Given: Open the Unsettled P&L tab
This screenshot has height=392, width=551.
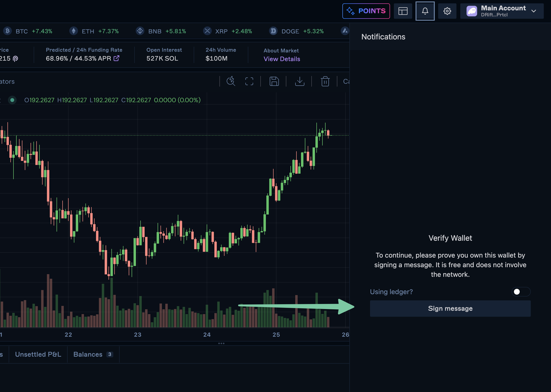Looking at the screenshot, I should [x=38, y=354].
